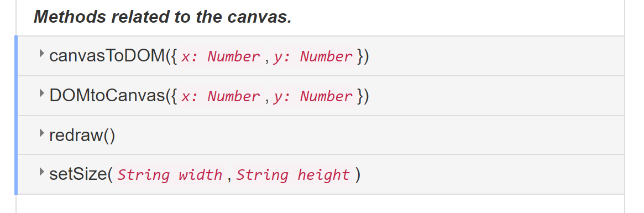Screen dimensions: 644x213
Task: Click empty area of the setSize row
Action: [x=493, y=174]
